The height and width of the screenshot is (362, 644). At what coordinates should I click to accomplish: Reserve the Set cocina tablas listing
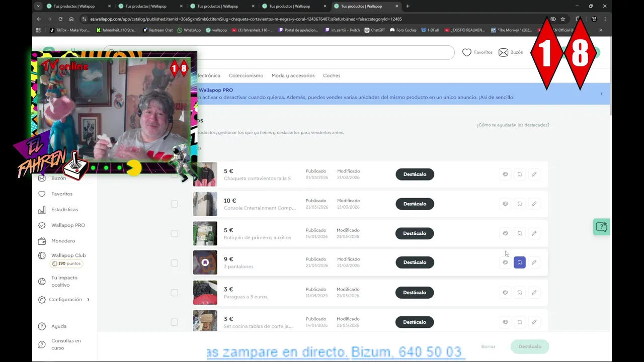(x=520, y=322)
